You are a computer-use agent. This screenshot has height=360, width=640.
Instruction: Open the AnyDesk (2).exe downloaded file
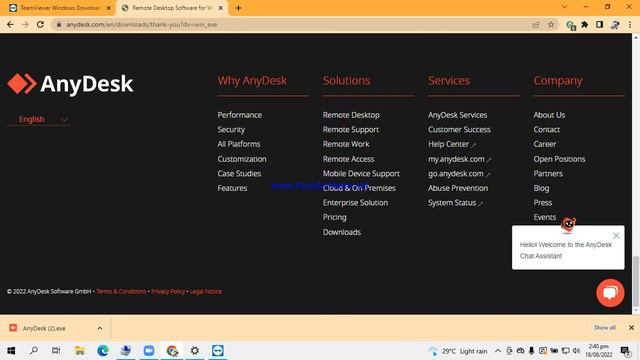[44, 328]
